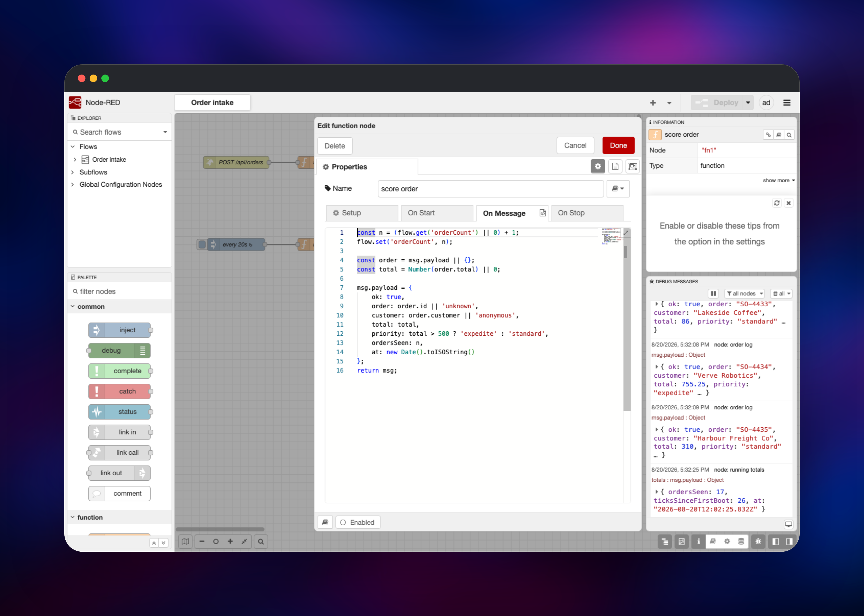Show help for score order node

[779, 135]
